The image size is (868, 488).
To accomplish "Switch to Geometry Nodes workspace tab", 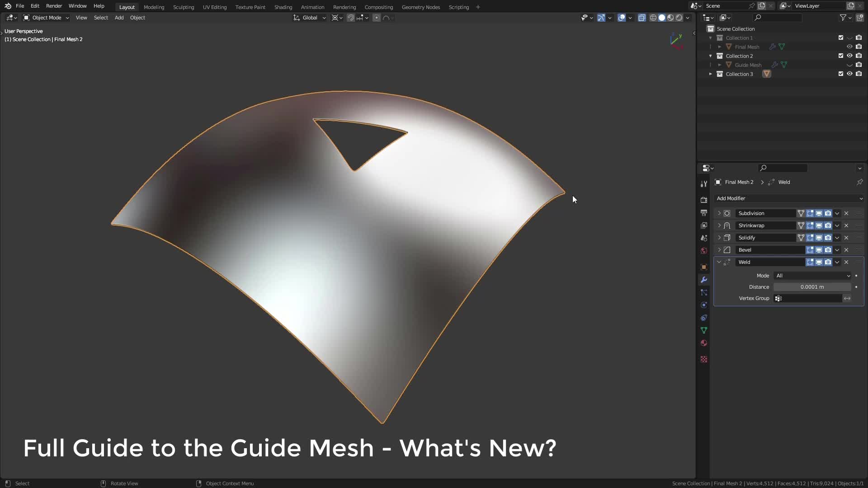I will point(421,7).
